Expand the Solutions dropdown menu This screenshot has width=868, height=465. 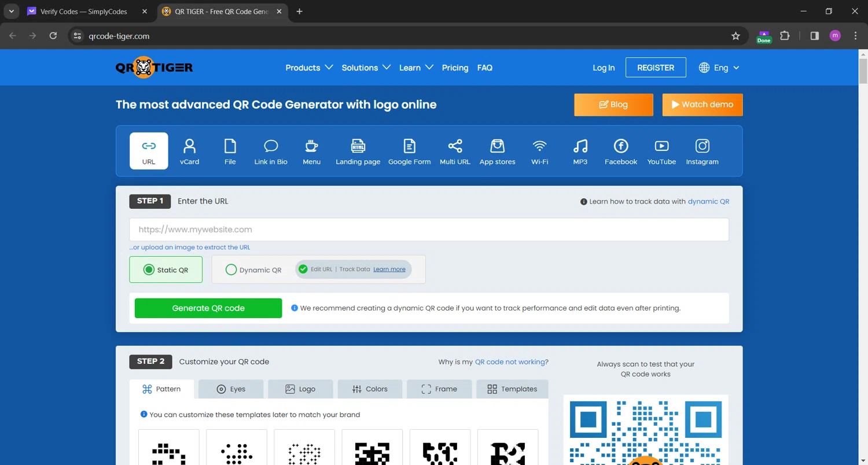(366, 68)
